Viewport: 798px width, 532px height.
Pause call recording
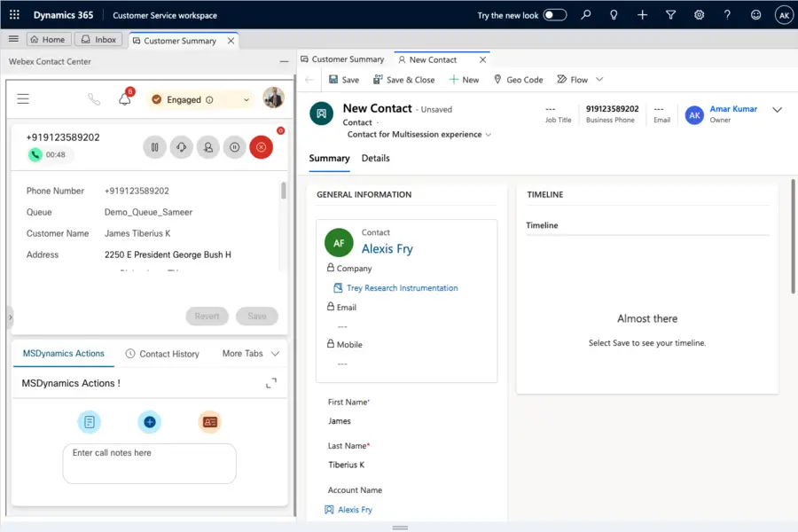point(235,147)
